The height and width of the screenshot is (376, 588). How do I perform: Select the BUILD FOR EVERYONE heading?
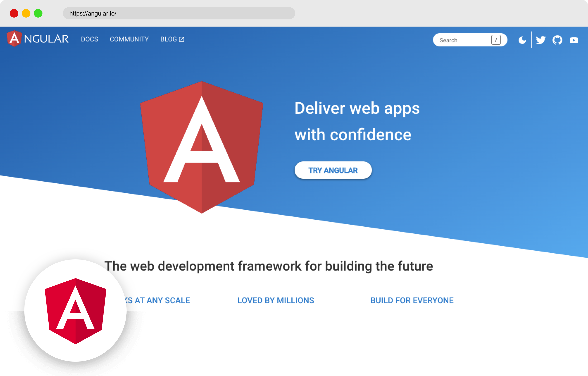pos(412,300)
